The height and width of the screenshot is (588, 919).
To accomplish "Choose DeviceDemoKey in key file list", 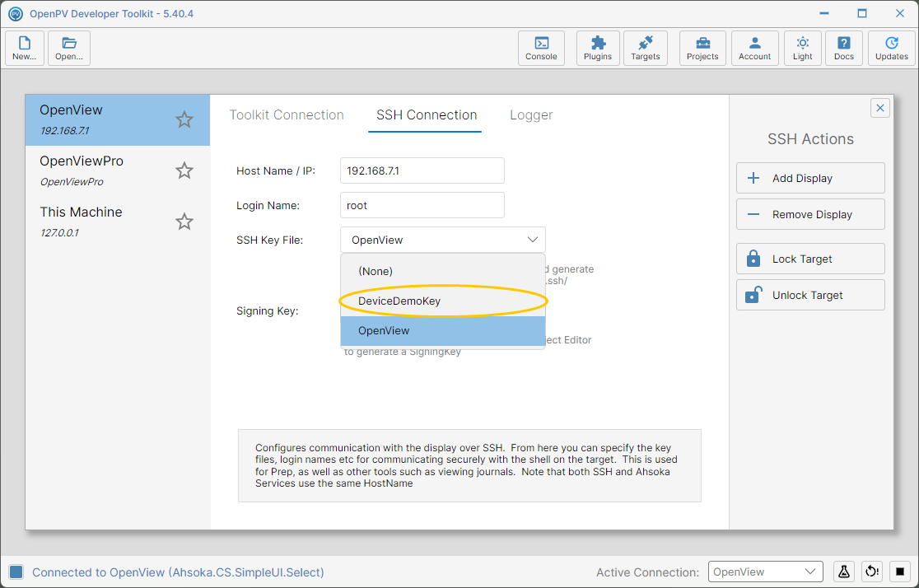I will point(443,301).
